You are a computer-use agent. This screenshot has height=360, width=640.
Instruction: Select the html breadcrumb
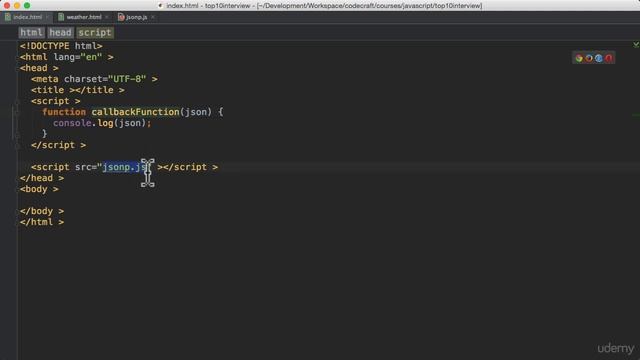pos(31,33)
